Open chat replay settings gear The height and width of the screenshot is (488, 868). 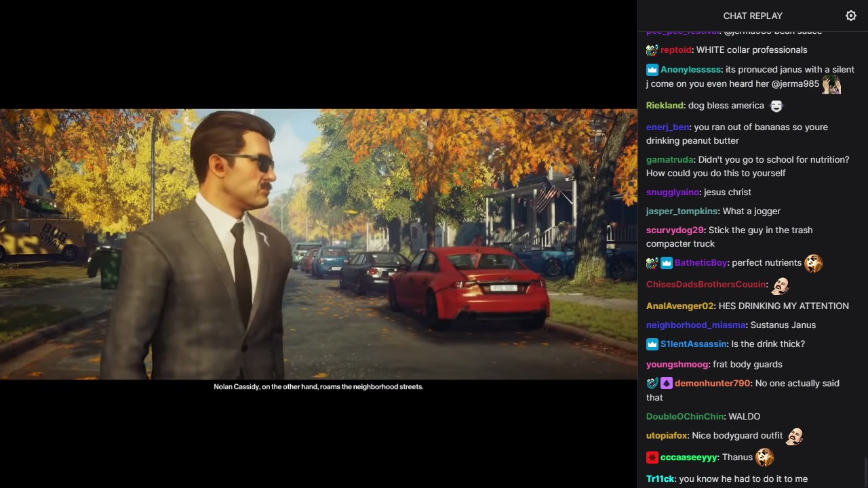[851, 16]
